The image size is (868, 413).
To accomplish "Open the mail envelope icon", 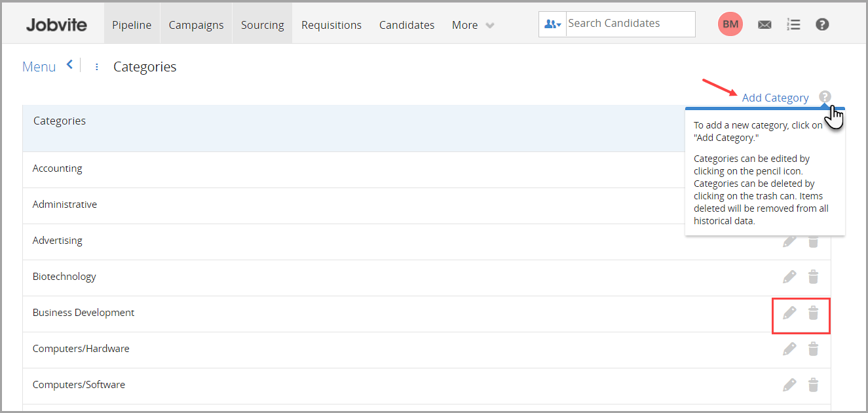I will click(764, 24).
